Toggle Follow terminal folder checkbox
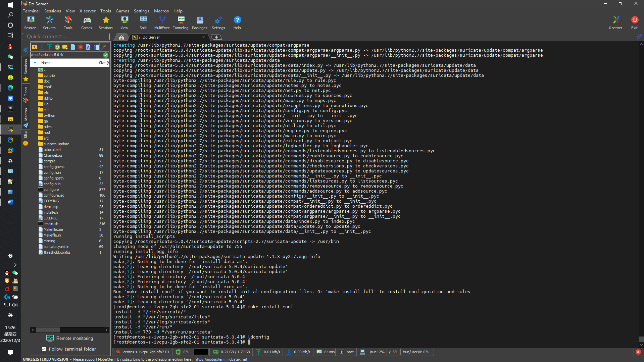The width and height of the screenshot is (644, 362). [44, 349]
